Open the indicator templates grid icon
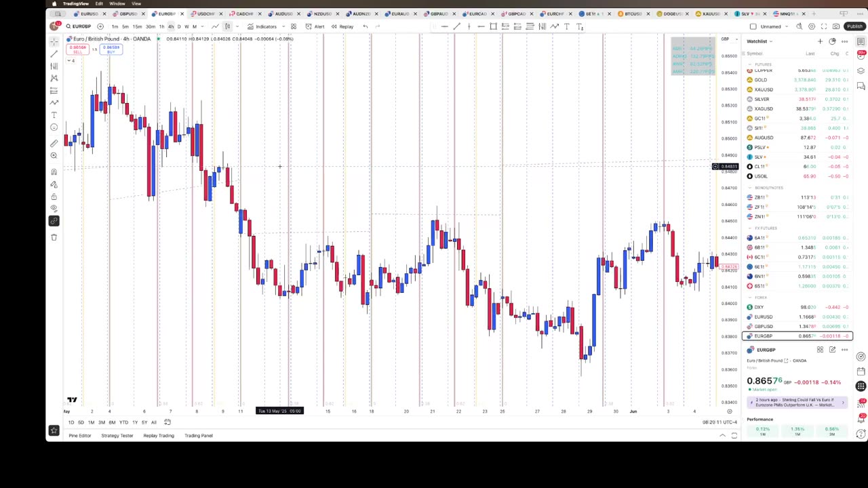868x488 pixels. [294, 26]
